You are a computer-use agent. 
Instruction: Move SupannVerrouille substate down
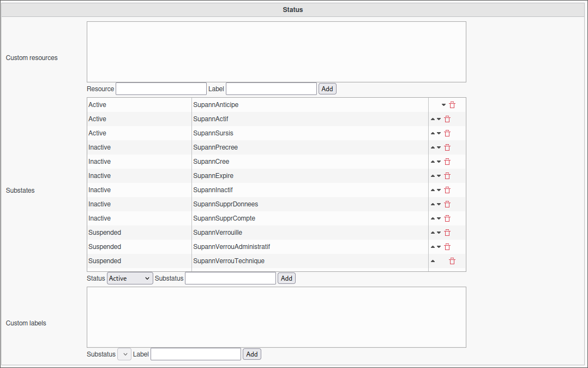point(439,233)
